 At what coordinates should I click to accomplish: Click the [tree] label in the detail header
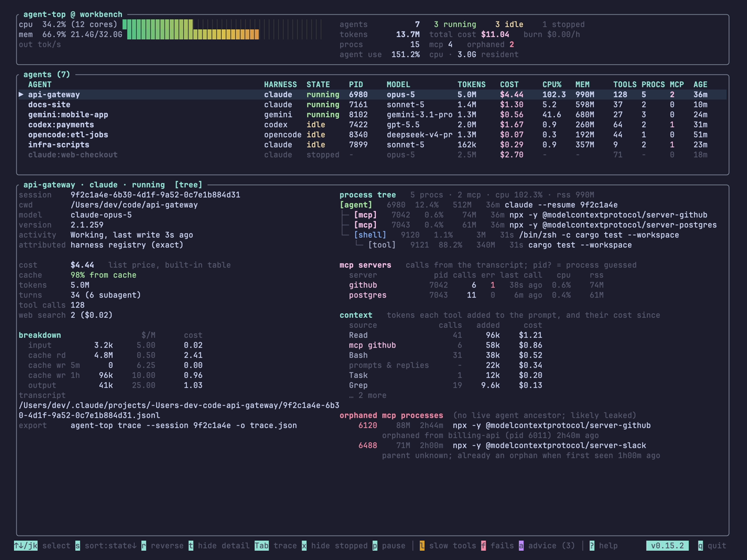[188, 185]
